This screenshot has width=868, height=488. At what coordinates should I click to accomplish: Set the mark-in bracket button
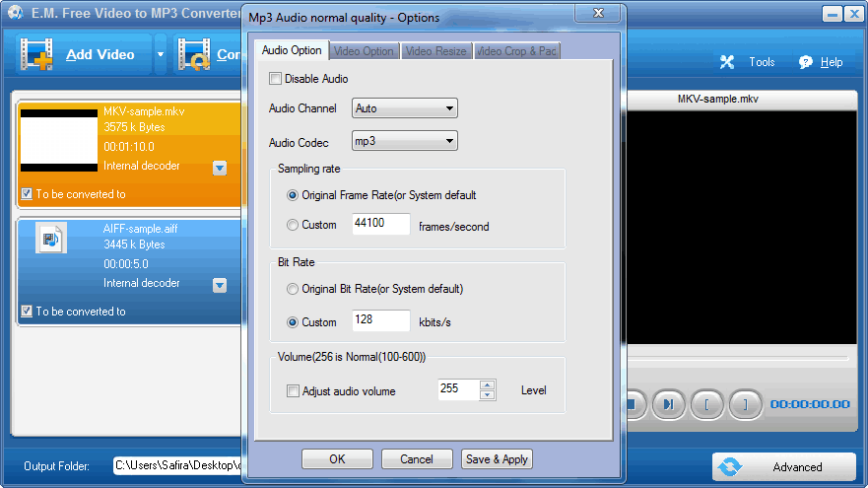click(706, 404)
